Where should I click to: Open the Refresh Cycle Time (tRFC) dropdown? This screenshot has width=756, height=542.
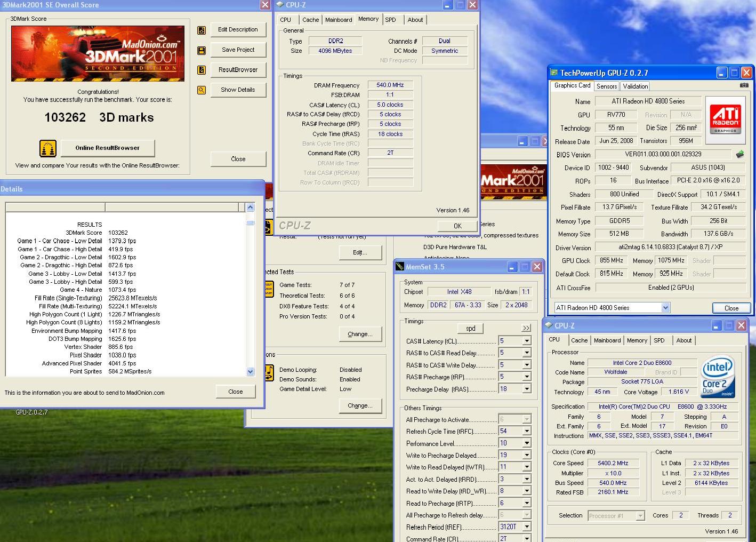(527, 431)
